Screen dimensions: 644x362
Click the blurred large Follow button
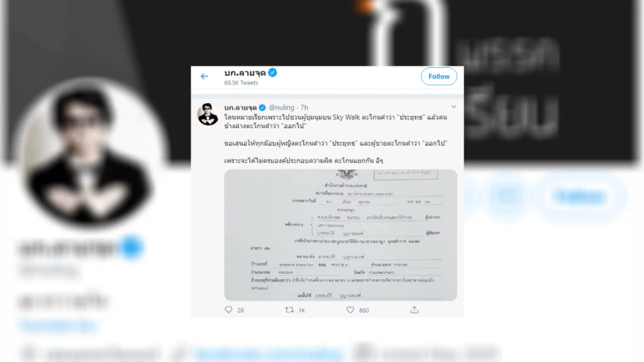tap(580, 196)
